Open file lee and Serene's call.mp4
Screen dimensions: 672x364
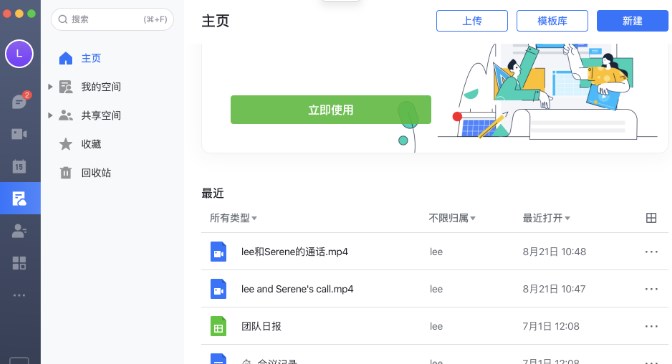pyautogui.click(x=297, y=289)
